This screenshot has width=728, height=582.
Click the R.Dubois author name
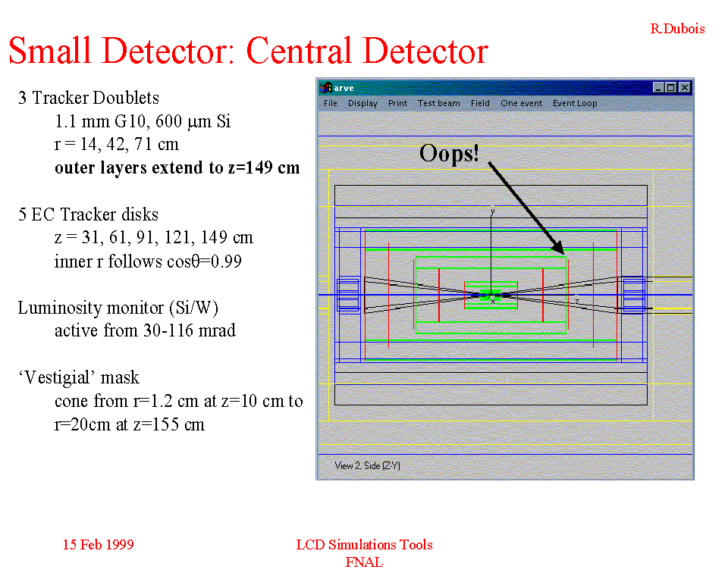677,29
